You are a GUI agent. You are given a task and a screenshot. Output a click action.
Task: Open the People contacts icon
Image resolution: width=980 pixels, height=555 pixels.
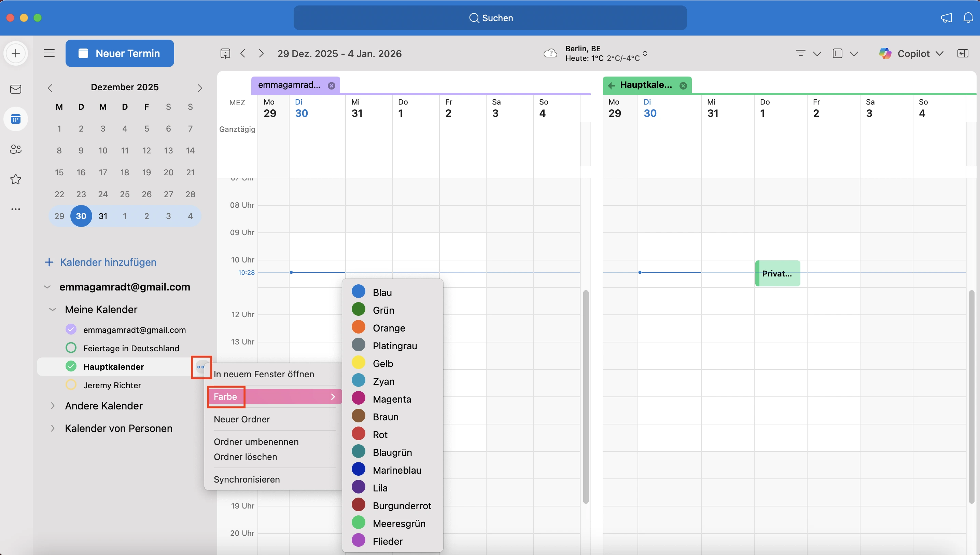[16, 149]
